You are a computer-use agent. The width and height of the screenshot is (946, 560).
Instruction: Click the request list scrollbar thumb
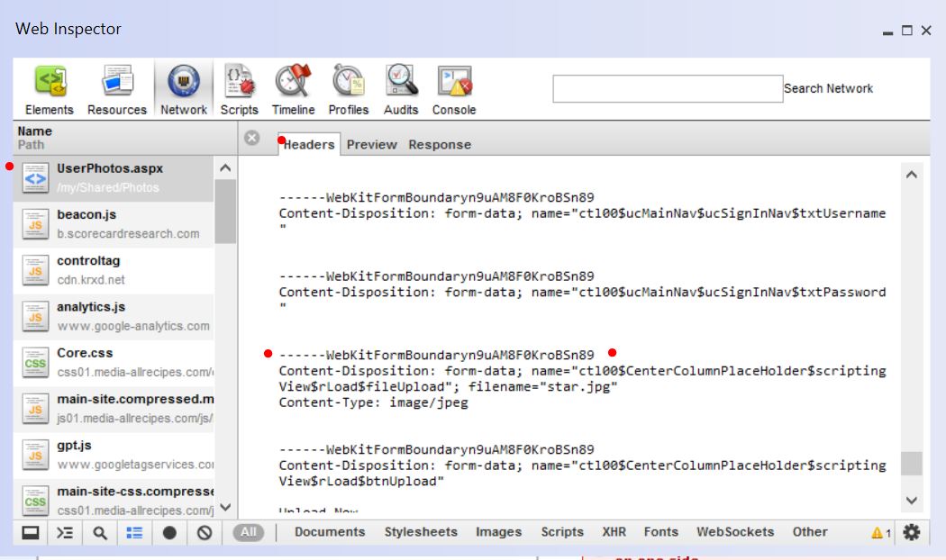(225, 212)
